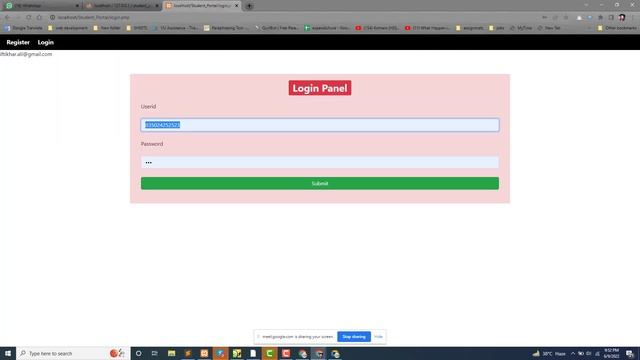The image size is (640, 360).
Task: Go to browser home page
Action: click(39, 17)
